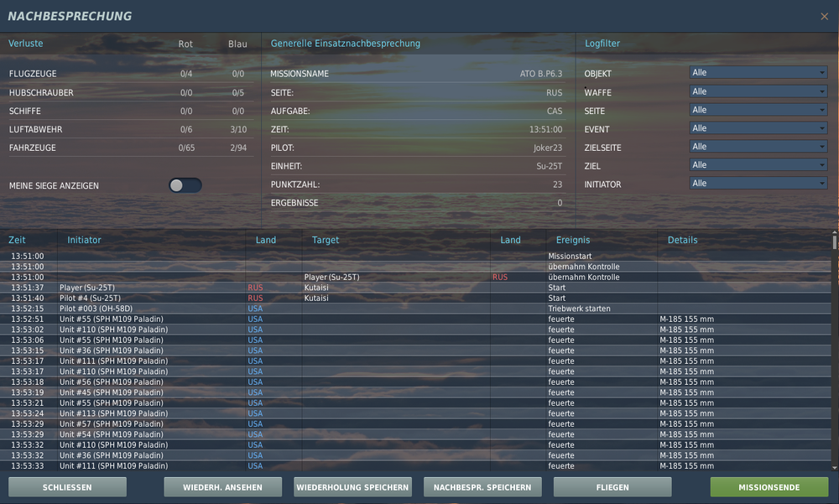
Task: Select the ZIEL filter dropdown
Action: [758, 165]
